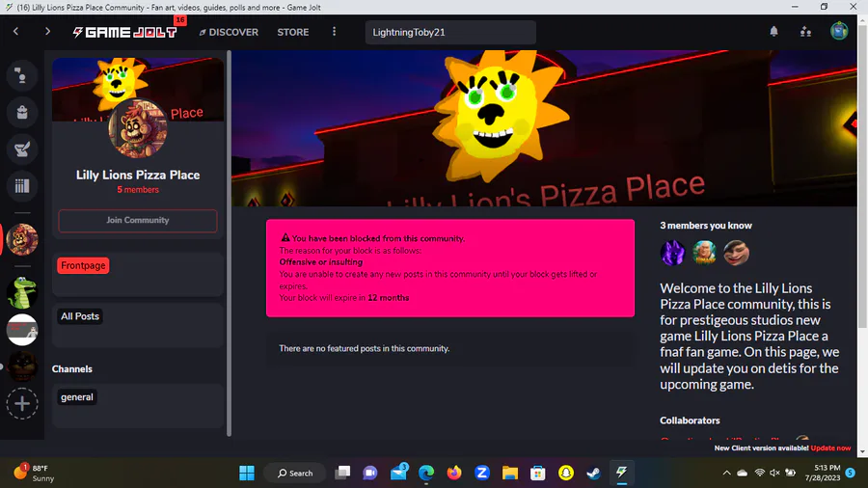This screenshot has width=868, height=488.
Task: Open the smiling face member avatar
Action: tap(736, 253)
